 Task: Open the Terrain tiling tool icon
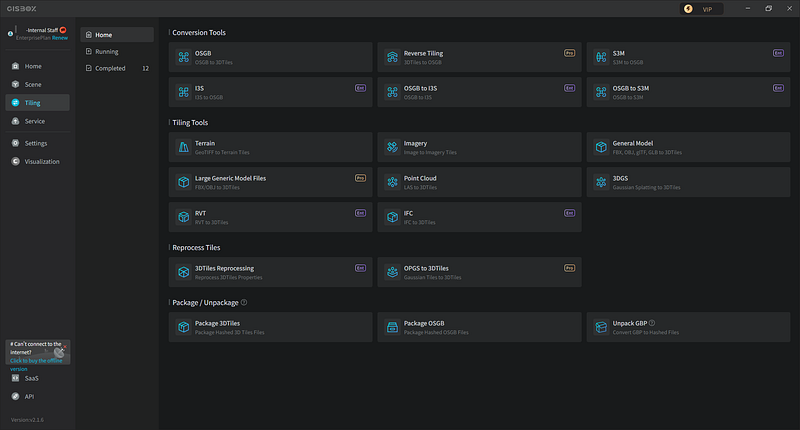183,147
